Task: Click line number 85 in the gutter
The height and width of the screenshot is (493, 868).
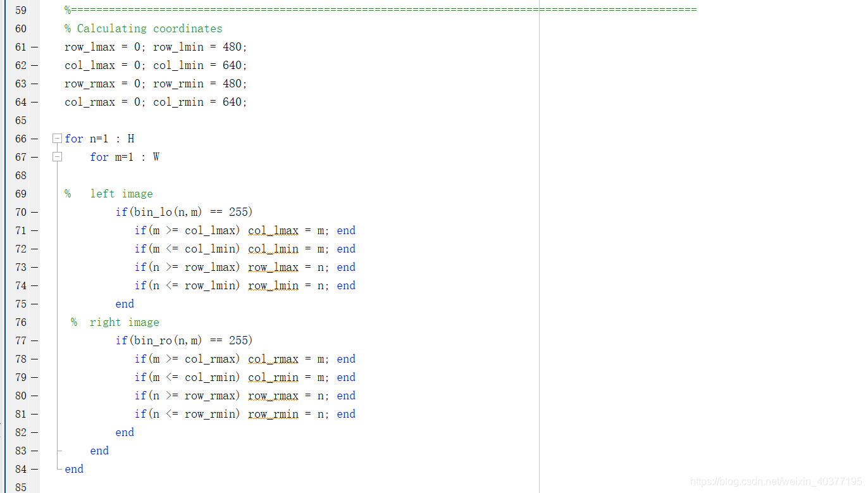Action: (21, 487)
